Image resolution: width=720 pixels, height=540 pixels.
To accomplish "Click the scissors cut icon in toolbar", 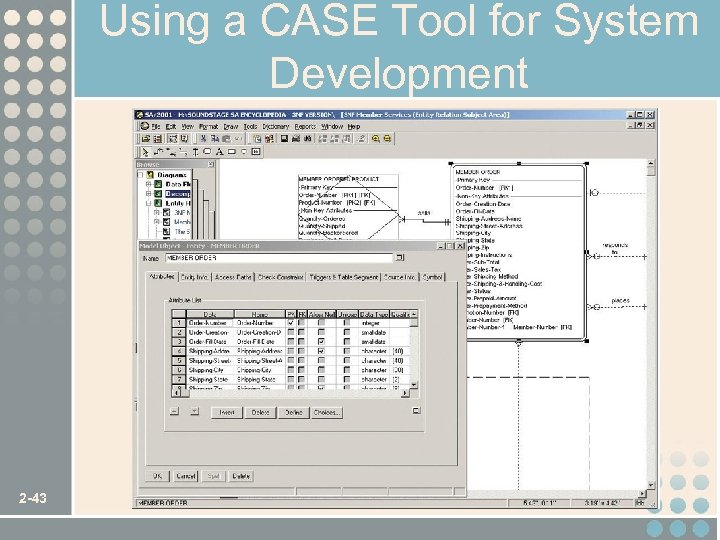I will pyautogui.click(x=203, y=139).
